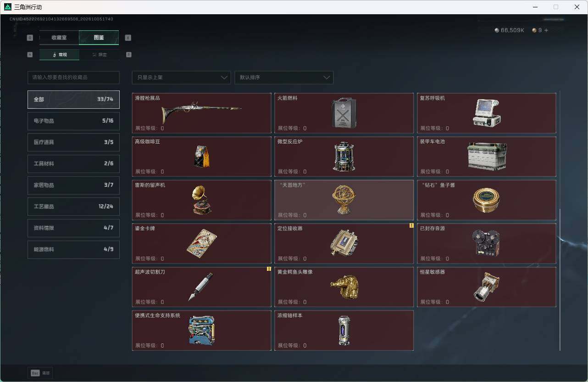Select the 复苏呼吸机 ventilator item
The height and width of the screenshot is (382, 588).
(x=487, y=113)
